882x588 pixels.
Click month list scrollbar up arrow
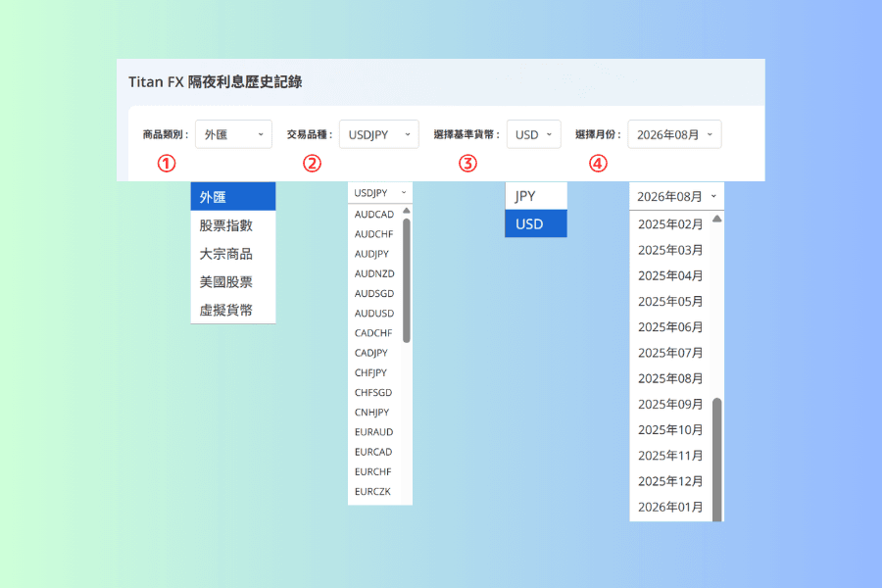click(717, 219)
